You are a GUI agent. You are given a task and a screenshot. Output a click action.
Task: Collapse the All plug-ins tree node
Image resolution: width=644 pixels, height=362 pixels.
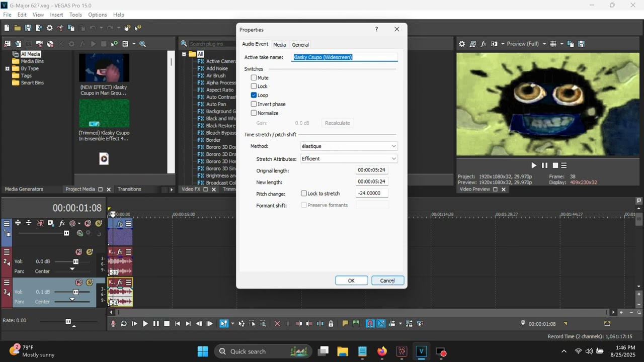point(184,54)
